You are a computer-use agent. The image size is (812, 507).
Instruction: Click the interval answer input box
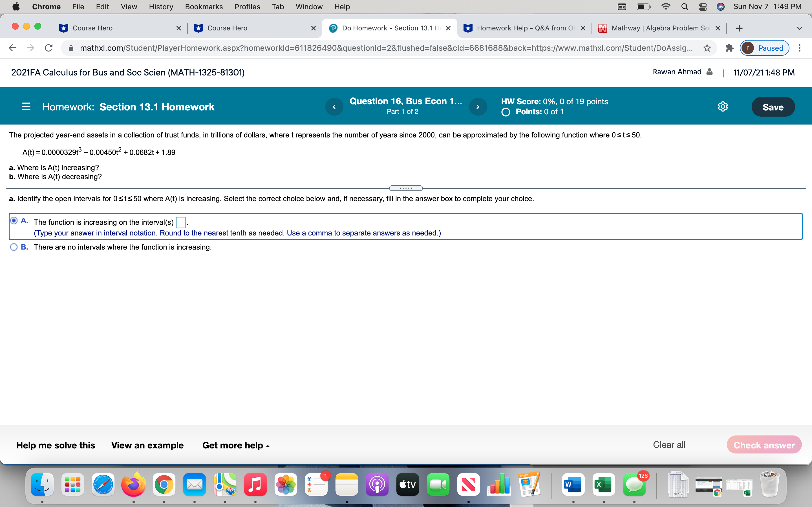pos(180,222)
